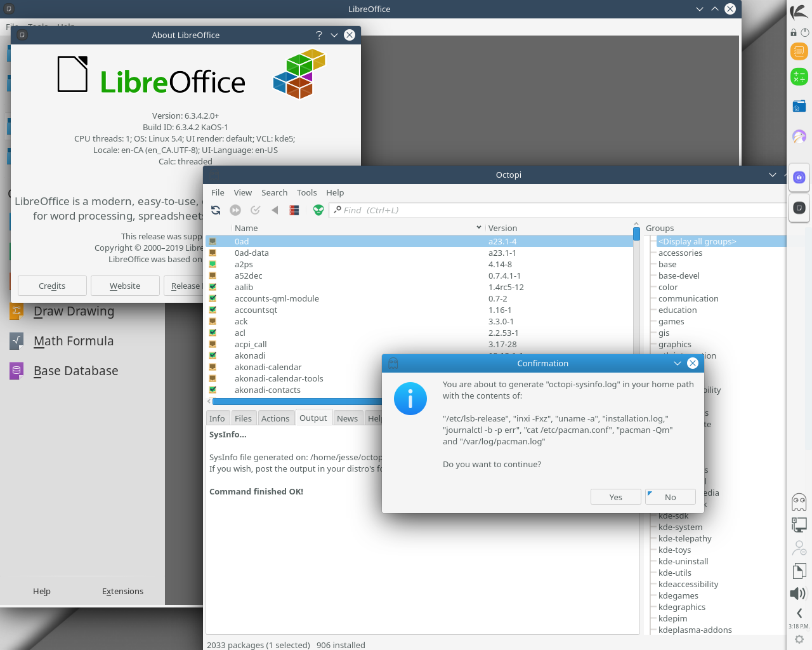Screen dimensions: 812x650
Task: Click the LibreOffice main window titlebar chevron
Action: click(x=700, y=9)
